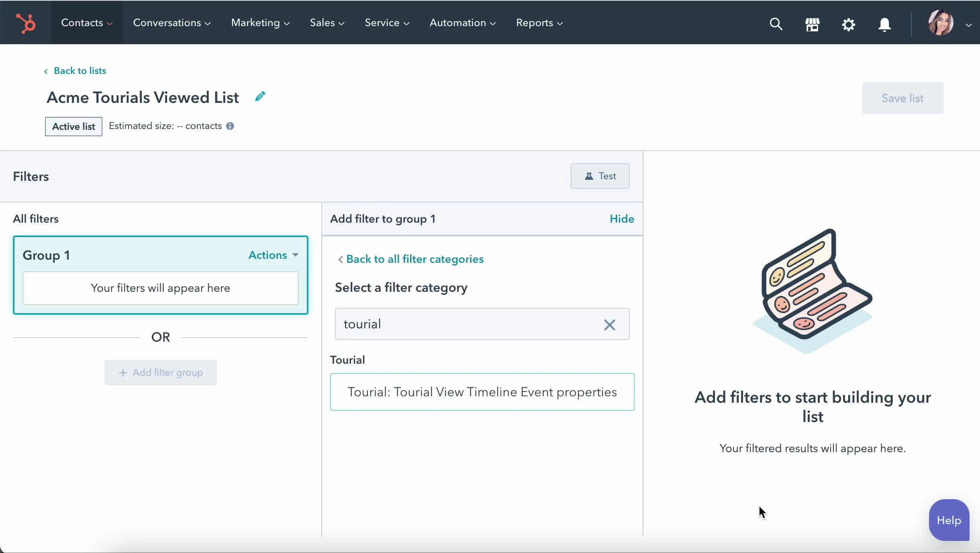Screen dimensions: 980x553
Task: Click the Test button
Action: pyautogui.click(x=600, y=176)
